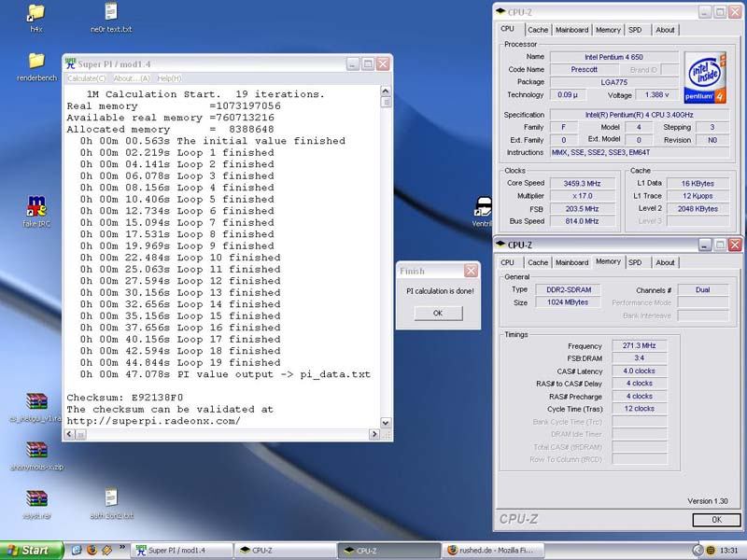This screenshot has height=560, width=747.
Task: Switch to the highlighted second CPU-Z taskbar button
Action: tap(388, 551)
